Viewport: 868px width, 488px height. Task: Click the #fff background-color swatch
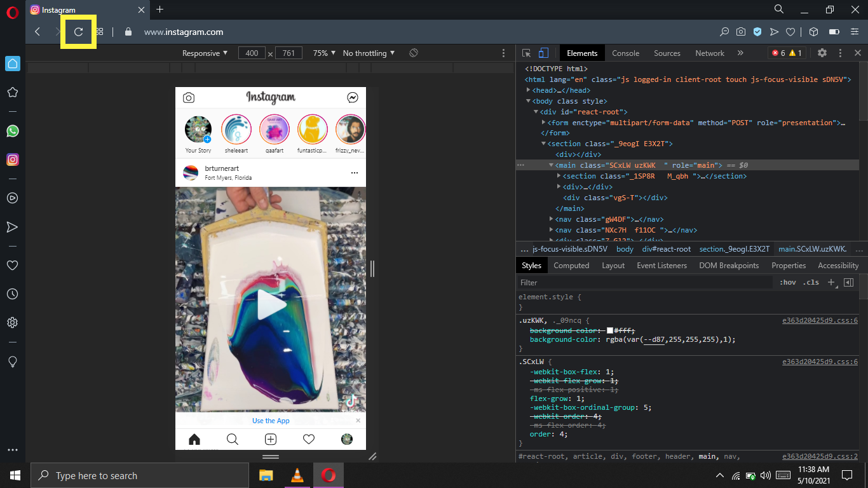tap(610, 330)
